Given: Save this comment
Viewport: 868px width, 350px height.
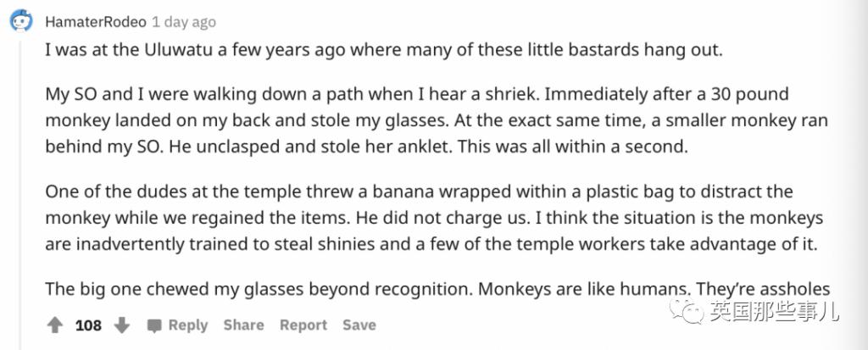Looking at the screenshot, I should (359, 325).
